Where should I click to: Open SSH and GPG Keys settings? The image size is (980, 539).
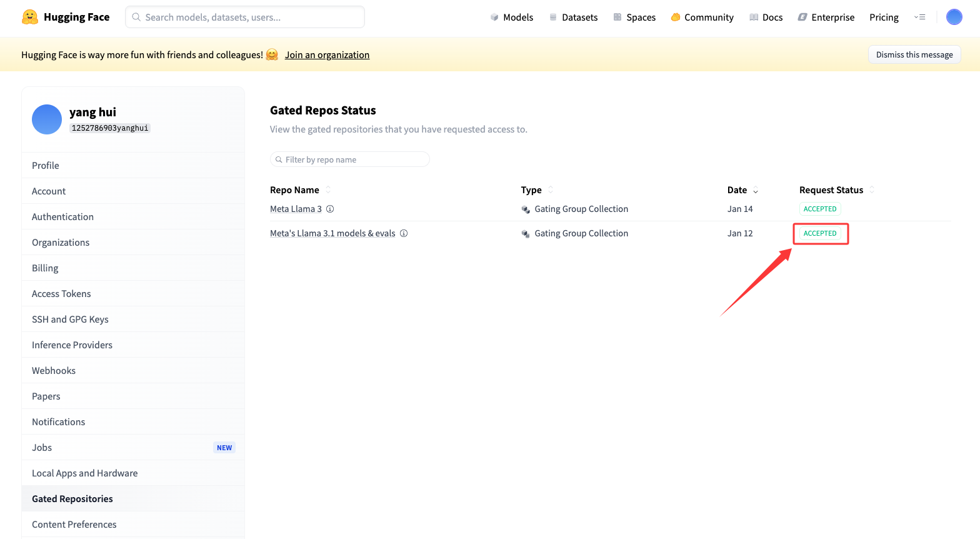pyautogui.click(x=133, y=319)
